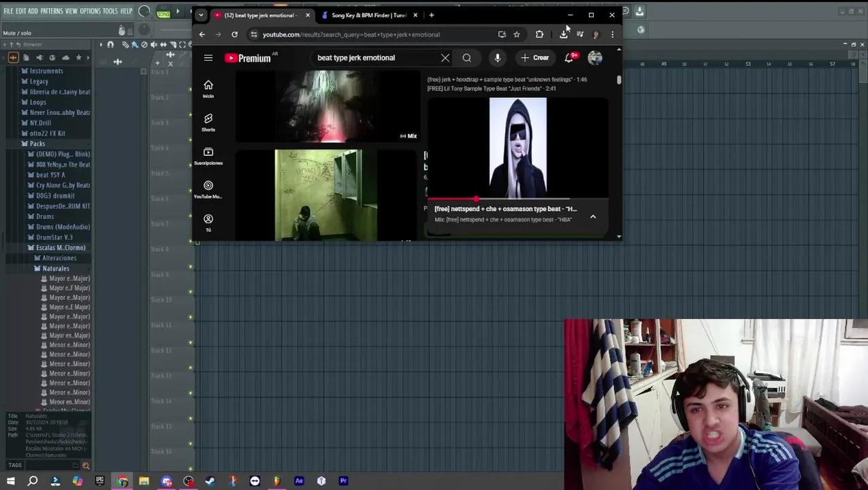Expand the Instruments folder in browser
868x490 pixels.
(43, 71)
